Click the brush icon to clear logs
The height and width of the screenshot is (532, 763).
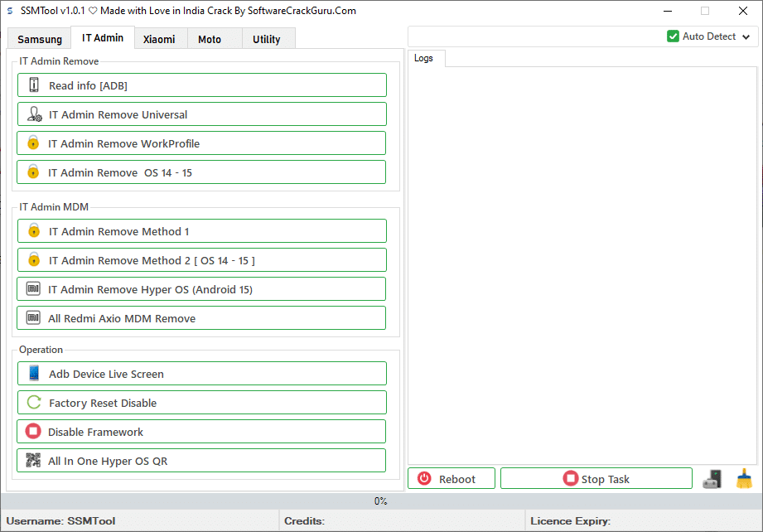click(745, 478)
